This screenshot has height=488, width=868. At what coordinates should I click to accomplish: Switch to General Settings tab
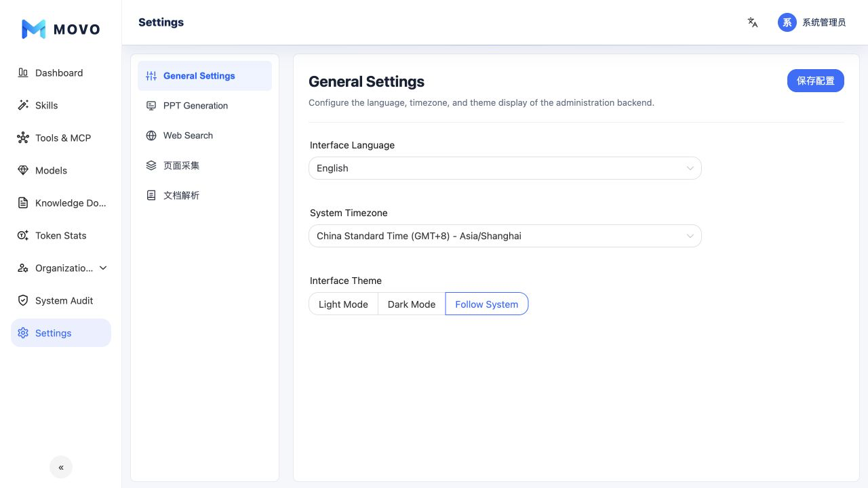[x=205, y=76]
